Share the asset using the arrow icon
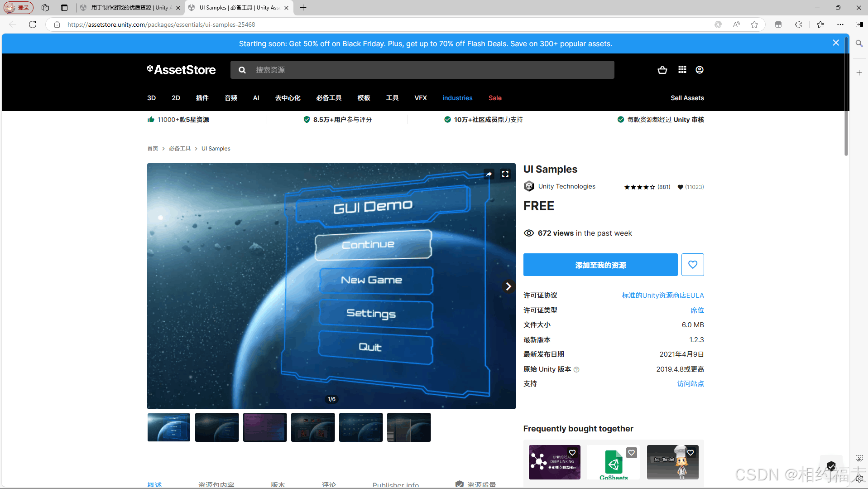The height and width of the screenshot is (489, 868). pyautogui.click(x=489, y=174)
